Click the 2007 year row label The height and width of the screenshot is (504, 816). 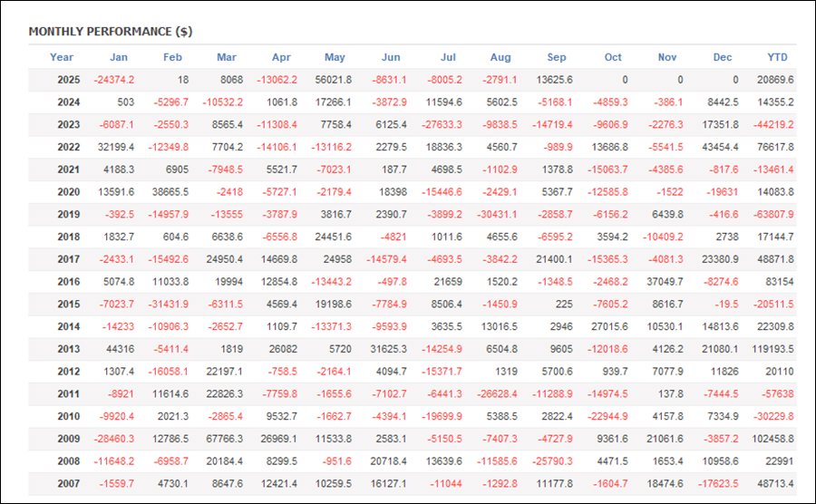point(68,483)
